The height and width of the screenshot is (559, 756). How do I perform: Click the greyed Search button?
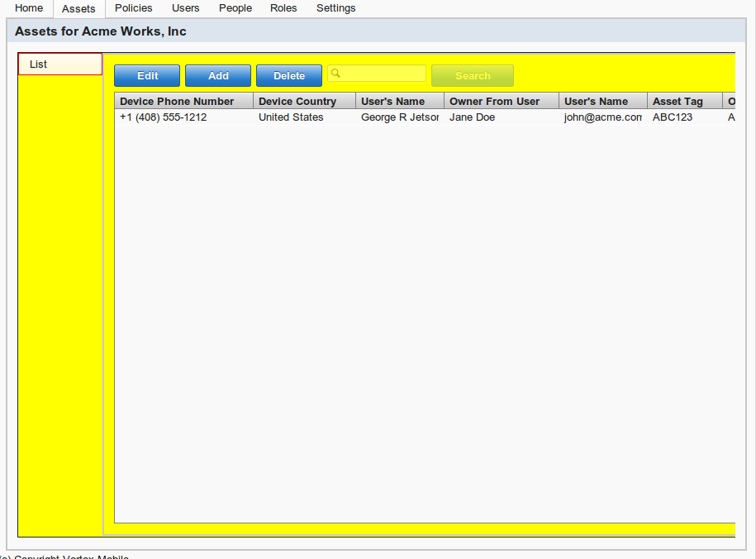point(473,76)
